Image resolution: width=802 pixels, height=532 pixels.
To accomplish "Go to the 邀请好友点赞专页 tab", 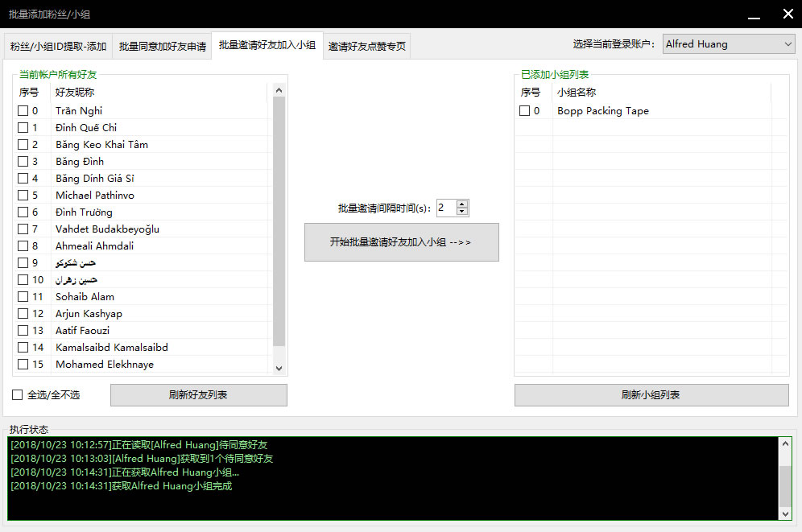I will click(366, 47).
